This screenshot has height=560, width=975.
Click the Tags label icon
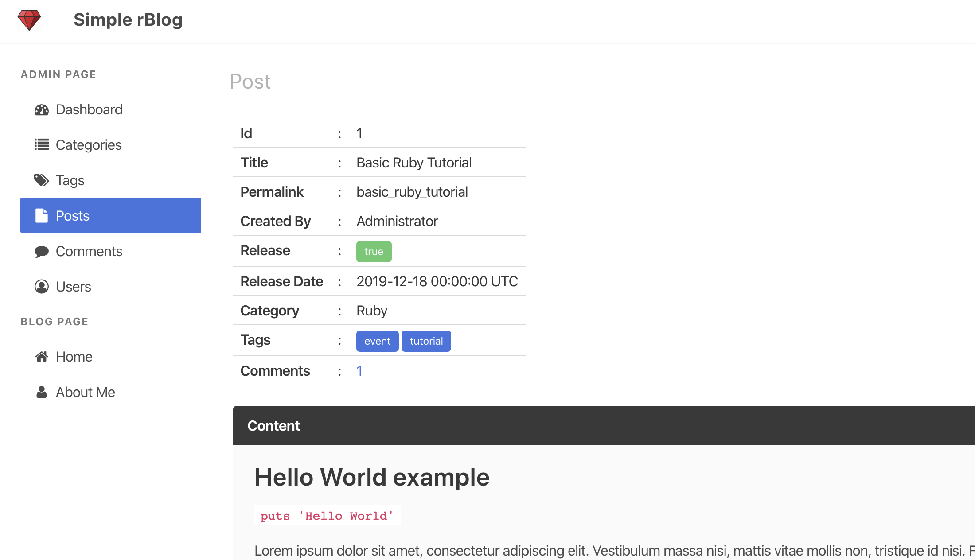[x=42, y=180]
